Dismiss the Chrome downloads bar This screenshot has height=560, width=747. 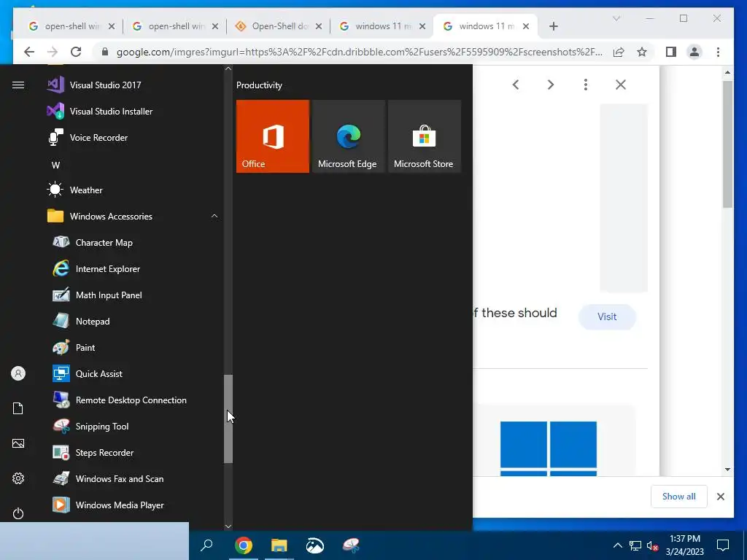tap(720, 497)
